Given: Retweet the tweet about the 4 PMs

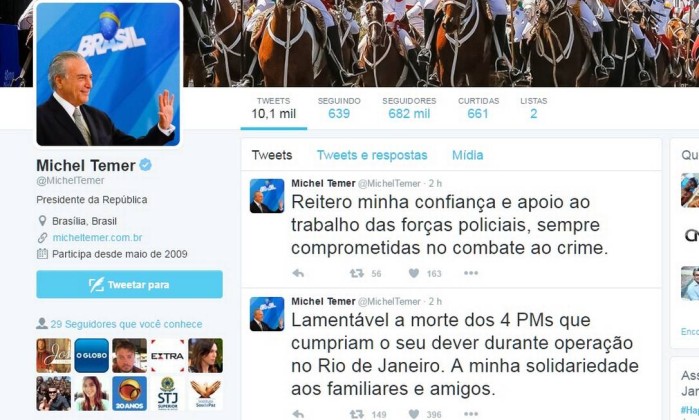Looking at the screenshot, I should (357, 414).
